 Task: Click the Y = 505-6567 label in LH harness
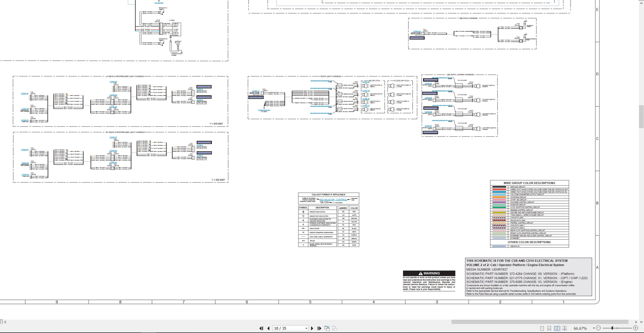coord(216,124)
